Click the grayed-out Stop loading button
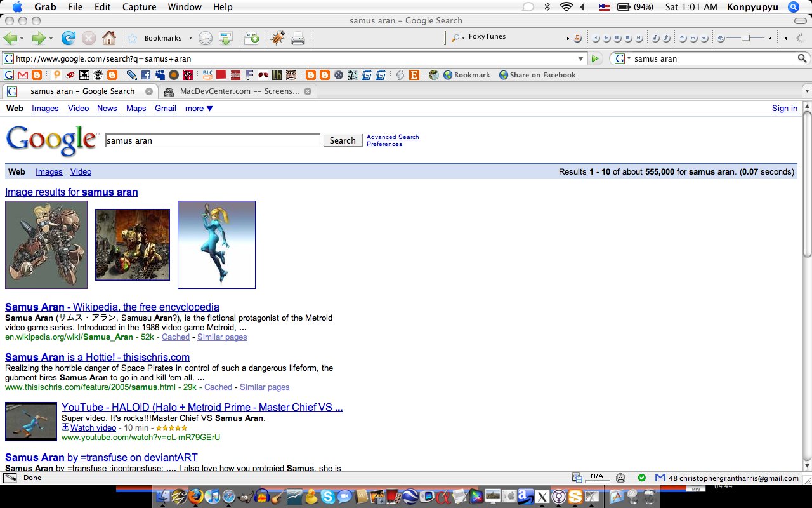812x508 pixels. pyautogui.click(x=89, y=38)
